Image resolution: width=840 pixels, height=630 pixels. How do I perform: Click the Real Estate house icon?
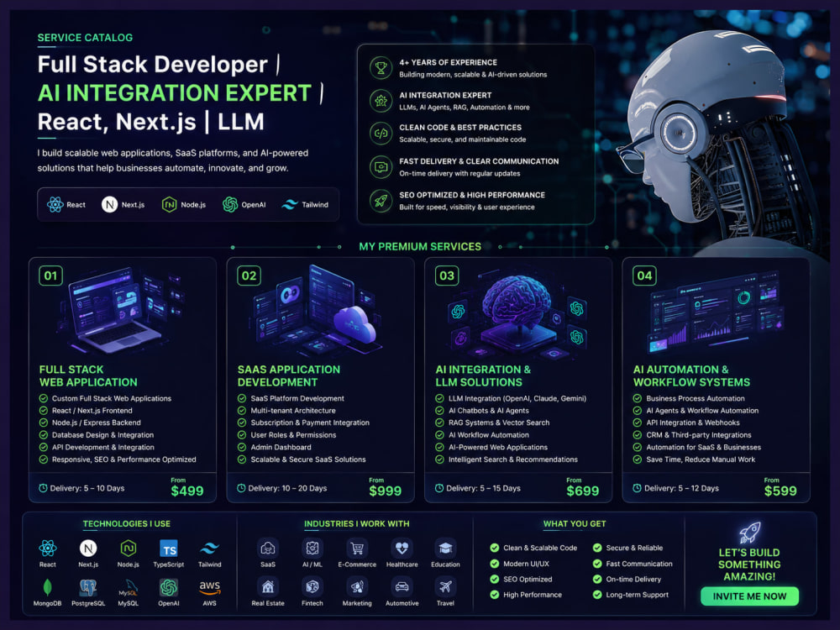click(x=268, y=587)
